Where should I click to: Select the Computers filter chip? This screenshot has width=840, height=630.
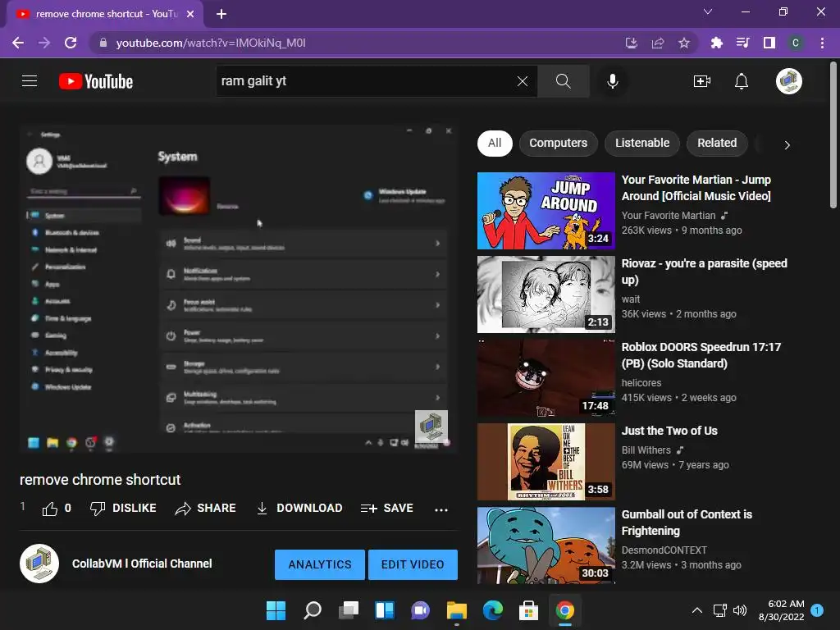click(558, 143)
